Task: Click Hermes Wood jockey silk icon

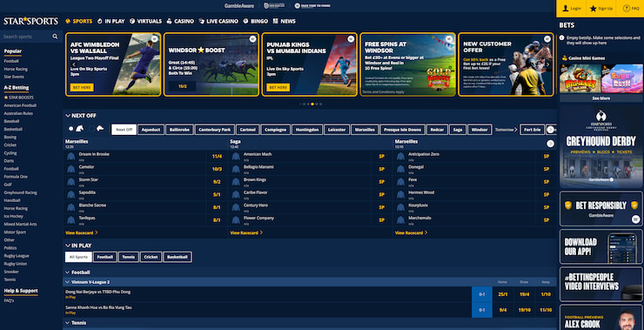Action: point(400,194)
